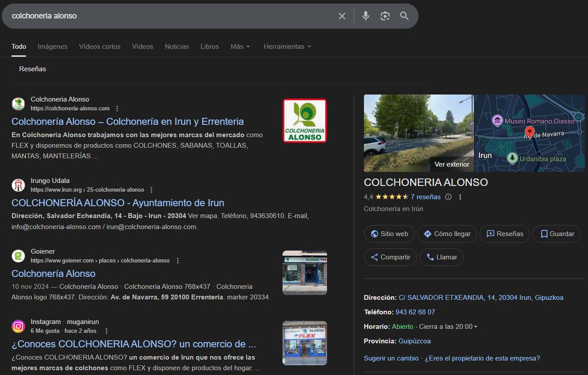Select the Reseñas filter chip
This screenshot has width=588, height=375.
(33, 69)
